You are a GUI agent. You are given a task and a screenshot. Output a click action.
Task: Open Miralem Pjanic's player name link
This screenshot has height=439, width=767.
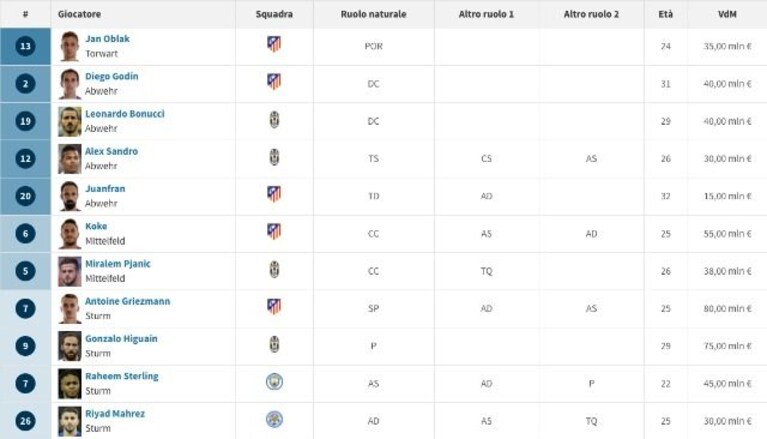[118, 264]
